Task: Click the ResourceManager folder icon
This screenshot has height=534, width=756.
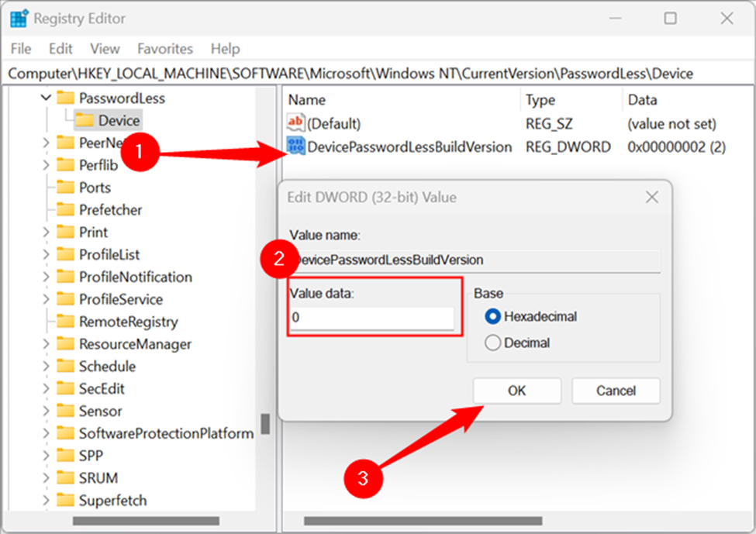Action: tap(65, 343)
